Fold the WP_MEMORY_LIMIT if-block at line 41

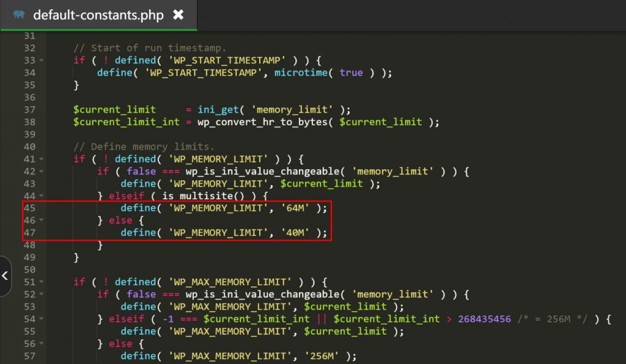point(41,159)
